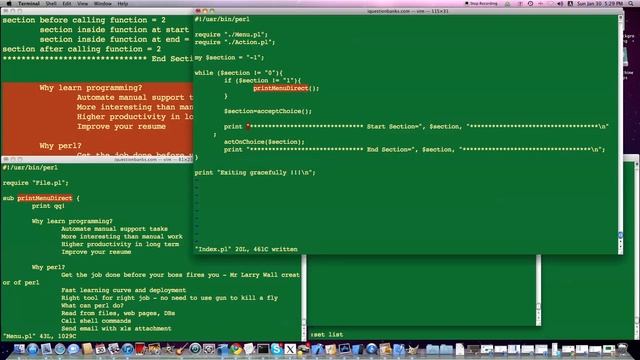
Task: Click require "File.pl"; in Menu.pl
Action: pyautogui.click(x=36, y=183)
